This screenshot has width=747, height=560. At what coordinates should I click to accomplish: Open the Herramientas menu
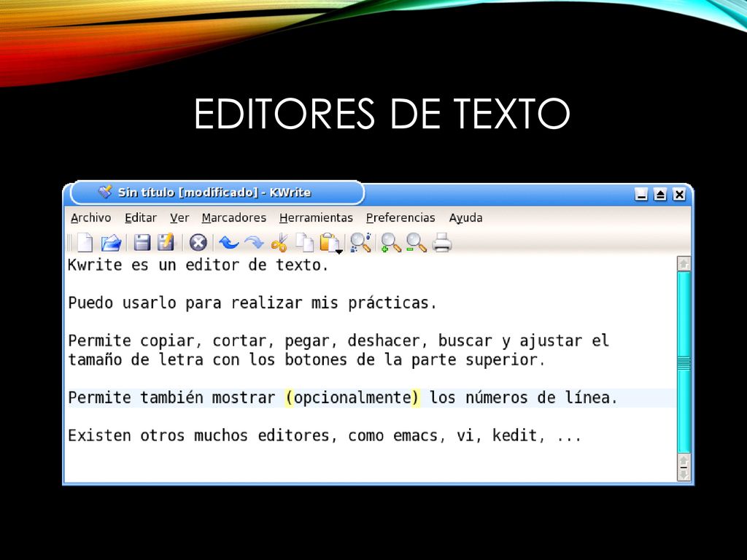click(316, 217)
